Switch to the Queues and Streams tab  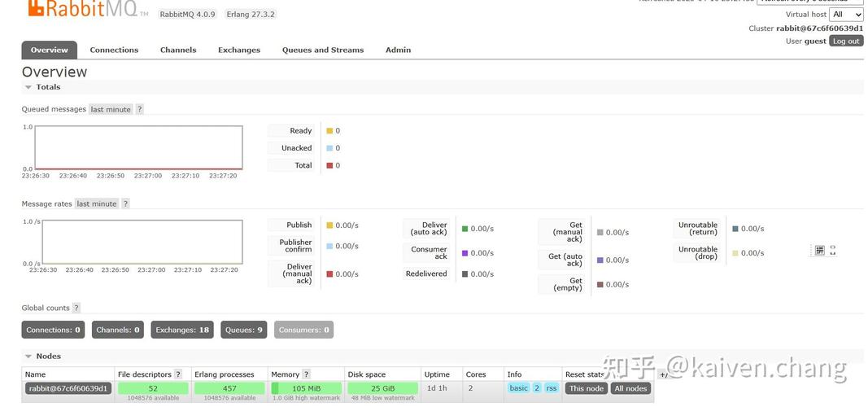click(x=323, y=50)
